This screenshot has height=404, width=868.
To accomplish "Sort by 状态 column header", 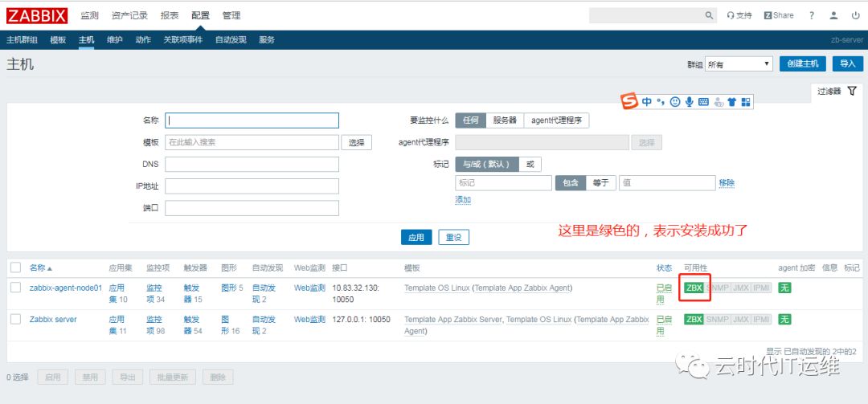I will (x=665, y=267).
